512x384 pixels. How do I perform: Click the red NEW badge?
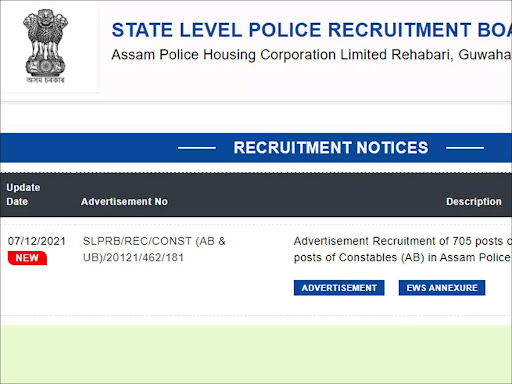point(27,258)
